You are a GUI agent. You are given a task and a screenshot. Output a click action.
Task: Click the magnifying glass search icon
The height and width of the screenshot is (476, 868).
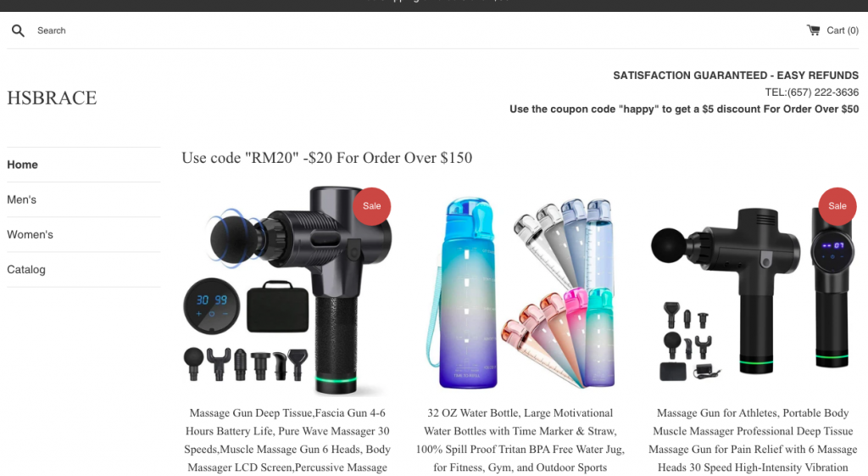point(18,31)
